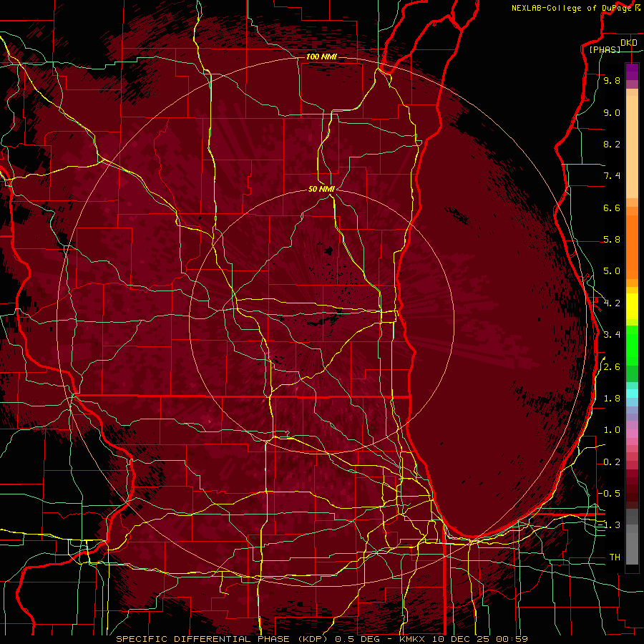Image resolution: width=644 pixels, height=644 pixels.
Task: Click the 8.2 legend value
Action: (x=612, y=145)
